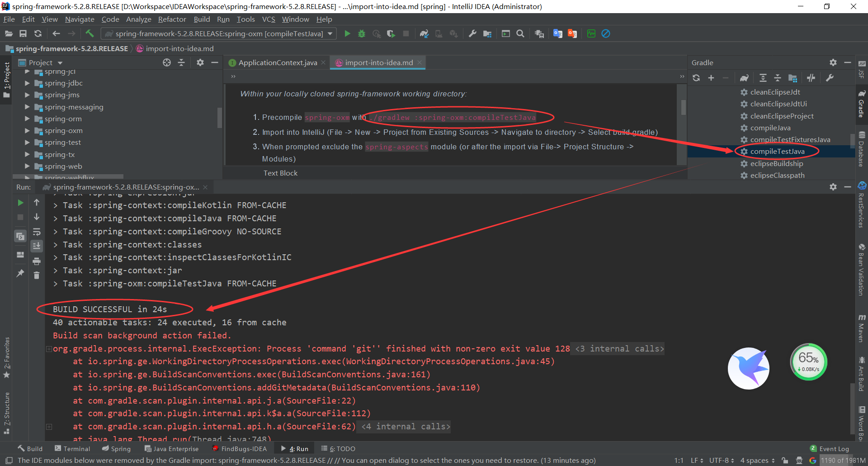
Task: Run the current configuration with the green play icon
Action: [348, 33]
